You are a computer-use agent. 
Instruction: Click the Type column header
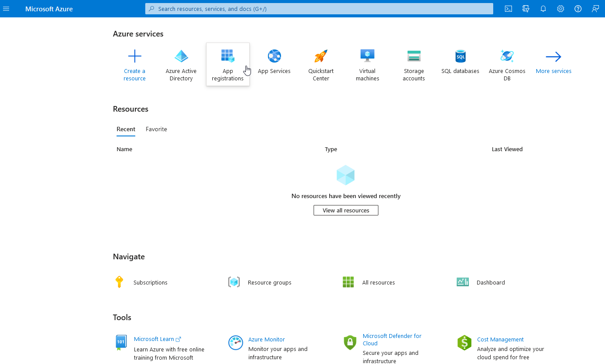tap(331, 149)
